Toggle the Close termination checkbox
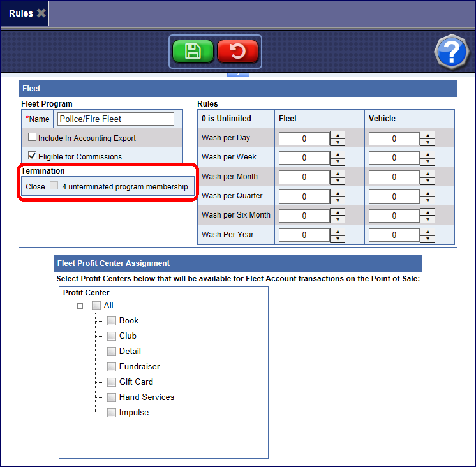This screenshot has width=476, height=467. point(54,187)
